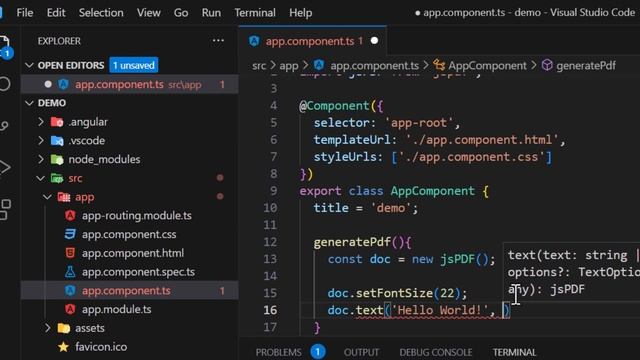Click the .angular folder icon
The image size is (640, 360).
click(x=57, y=122)
